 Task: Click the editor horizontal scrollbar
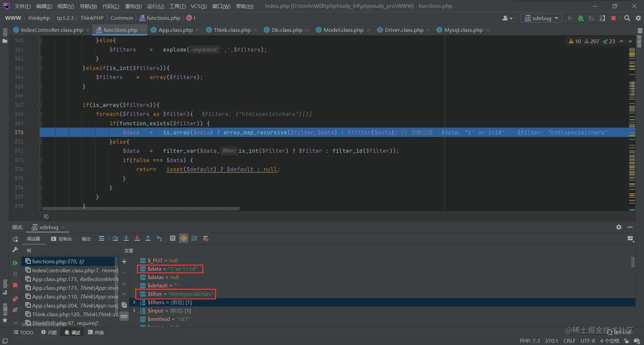(x=141, y=209)
